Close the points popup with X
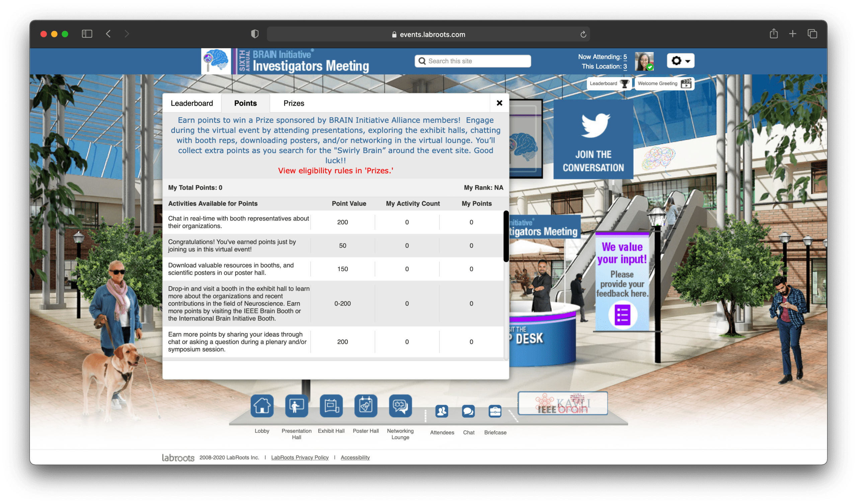 point(499,103)
